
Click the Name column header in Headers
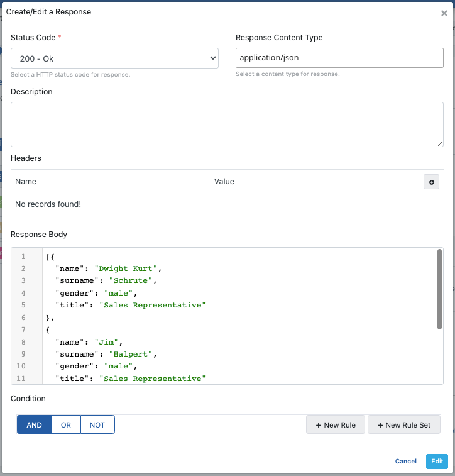[x=26, y=182]
